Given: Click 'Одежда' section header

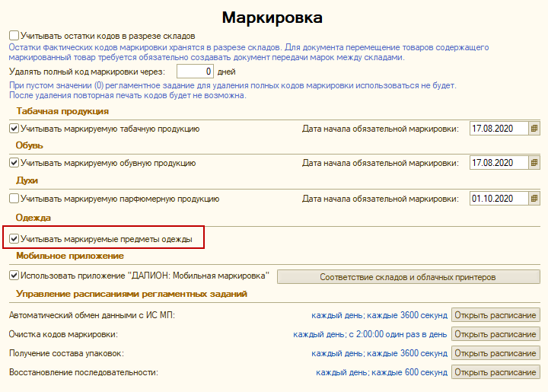Looking at the screenshot, I should pos(33,218).
